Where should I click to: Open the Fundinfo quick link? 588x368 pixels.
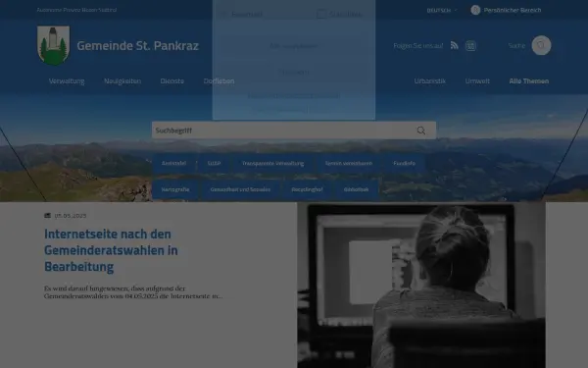404,163
